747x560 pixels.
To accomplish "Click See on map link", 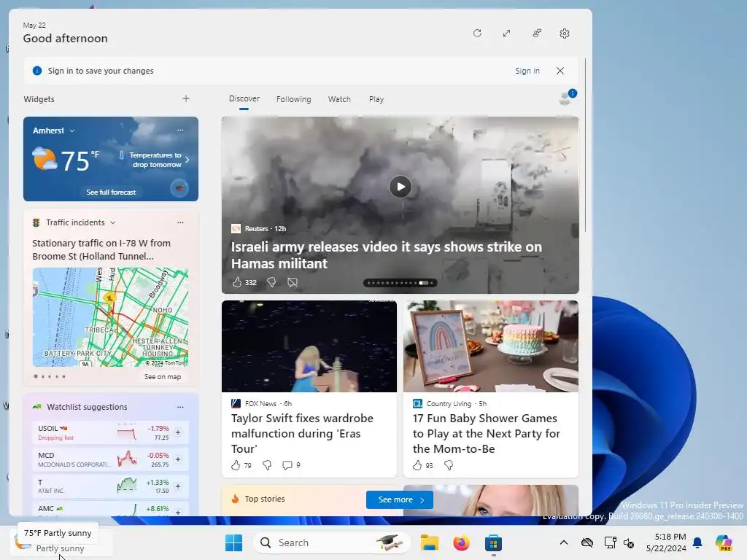I will (163, 377).
